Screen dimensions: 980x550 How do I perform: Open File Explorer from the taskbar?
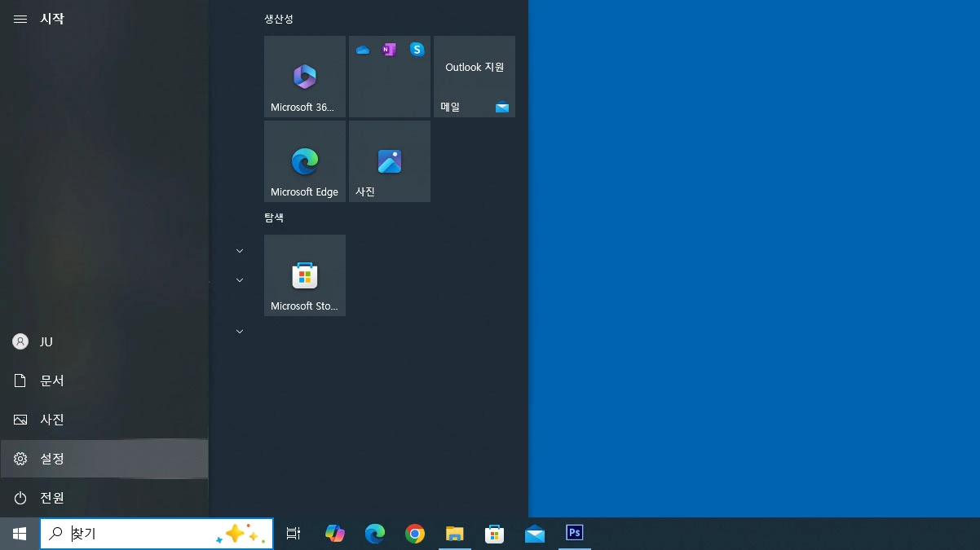pyautogui.click(x=455, y=534)
